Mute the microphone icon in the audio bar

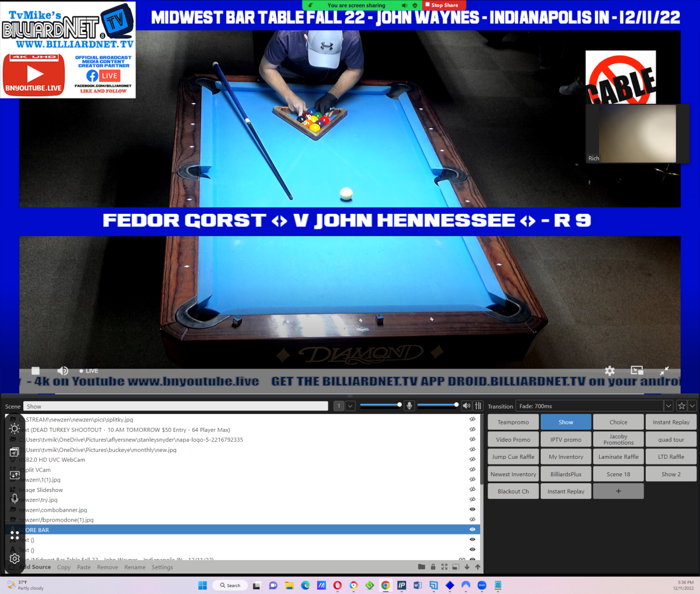409,406
